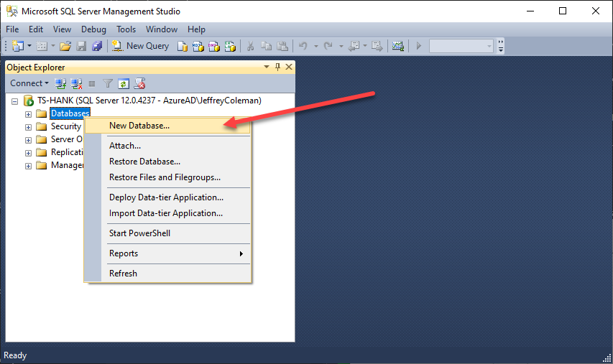Screen dimensions: 613x364
Task: Click the Add New Item toolbar icon
Action: 42,46
